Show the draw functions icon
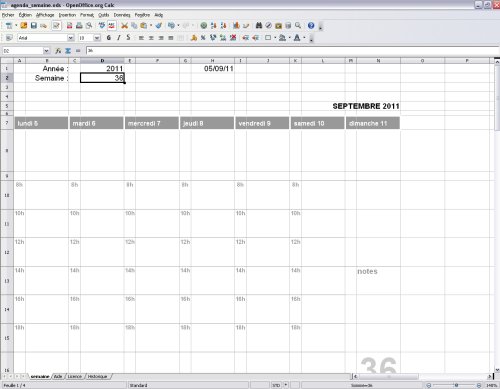This screenshot has width=500, height=389. [x=246, y=26]
